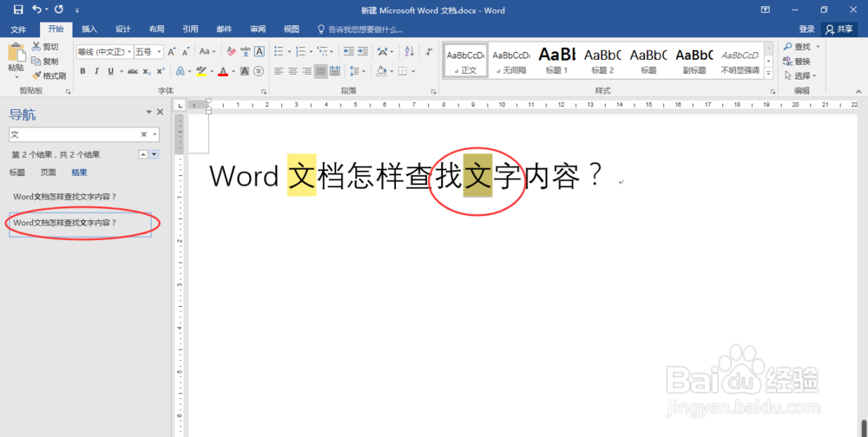Apply character shading icon
Image resolution: width=868 pixels, height=437 pixels.
(245, 71)
